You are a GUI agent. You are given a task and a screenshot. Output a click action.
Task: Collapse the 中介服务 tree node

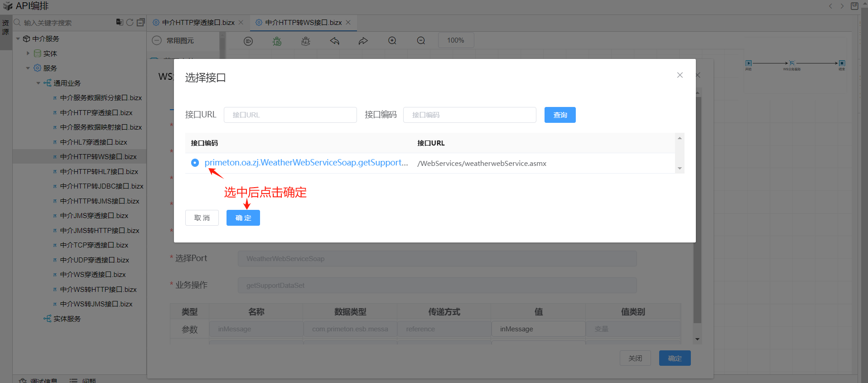click(x=18, y=39)
